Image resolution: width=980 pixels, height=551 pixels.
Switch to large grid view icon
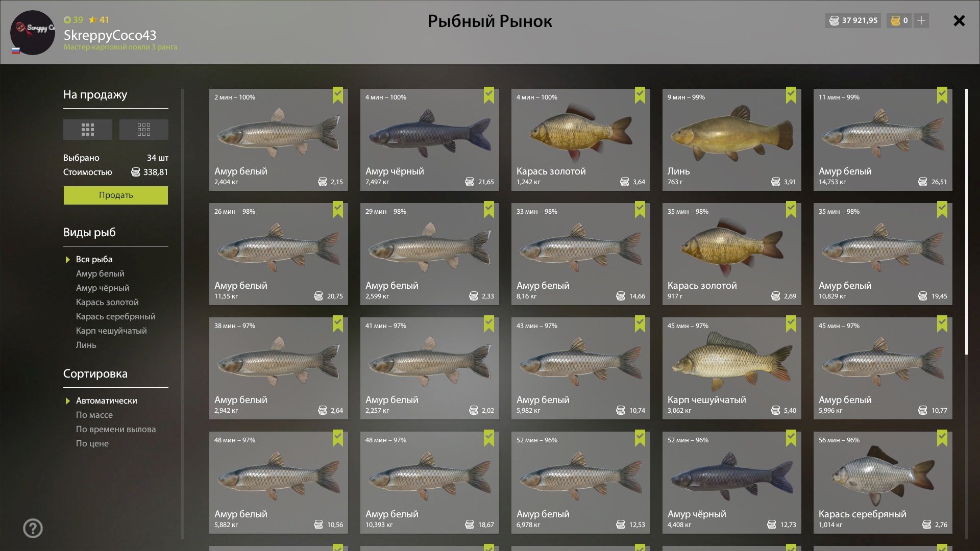87,130
